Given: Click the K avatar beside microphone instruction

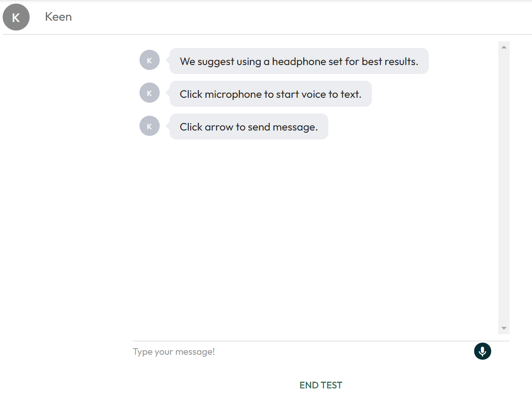Looking at the screenshot, I should (x=150, y=93).
